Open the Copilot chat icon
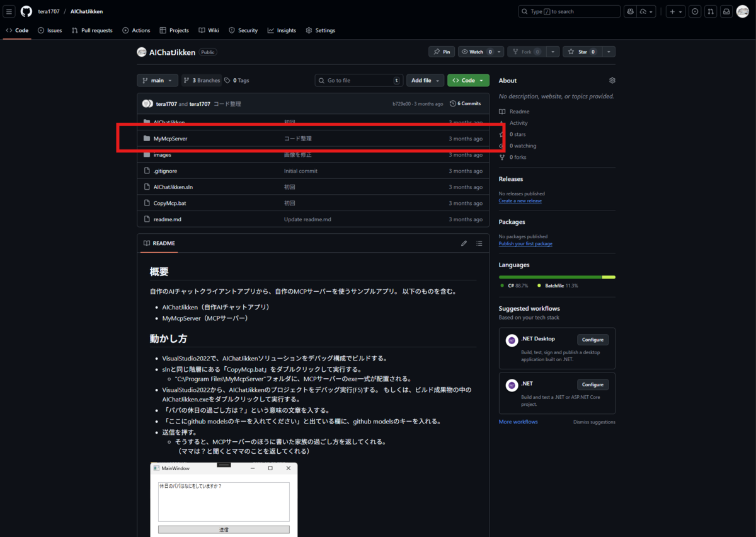Screen dimensions: 756x537 (629, 11)
